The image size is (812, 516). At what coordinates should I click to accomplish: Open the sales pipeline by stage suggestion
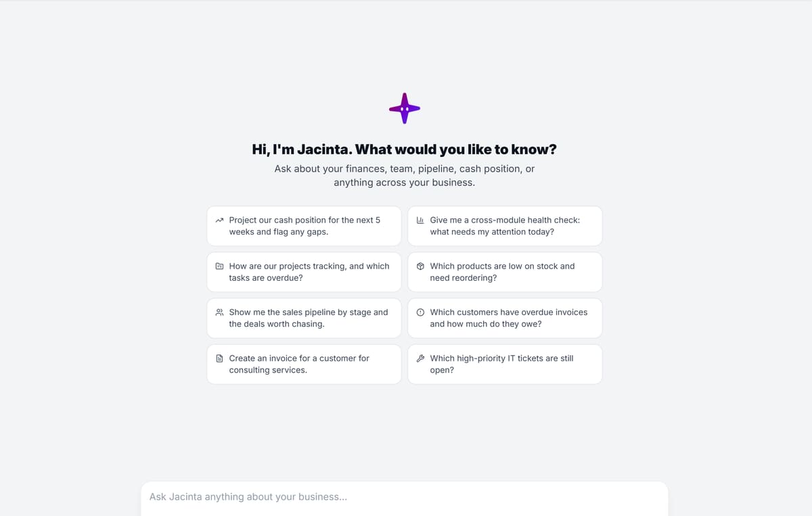(304, 318)
